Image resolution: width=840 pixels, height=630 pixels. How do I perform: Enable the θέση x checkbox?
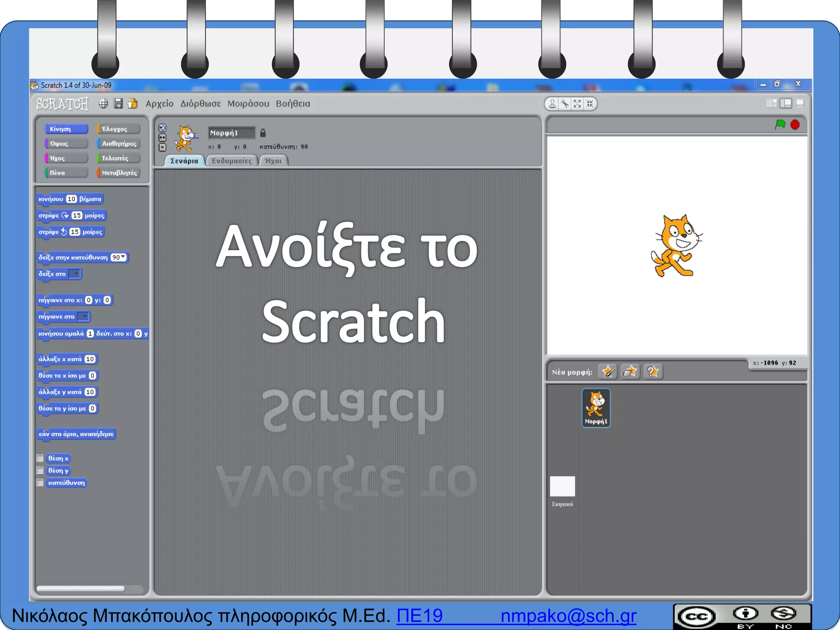pyautogui.click(x=40, y=458)
